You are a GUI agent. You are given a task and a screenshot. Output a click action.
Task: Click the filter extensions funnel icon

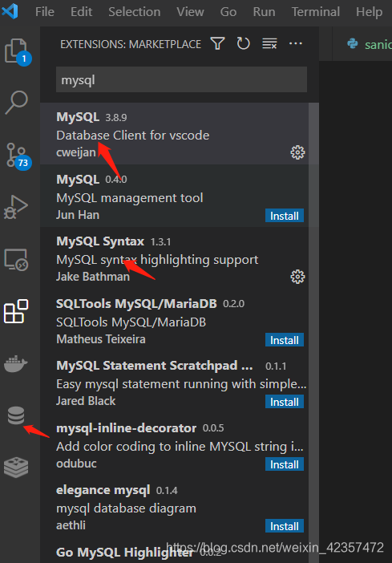pyautogui.click(x=217, y=44)
